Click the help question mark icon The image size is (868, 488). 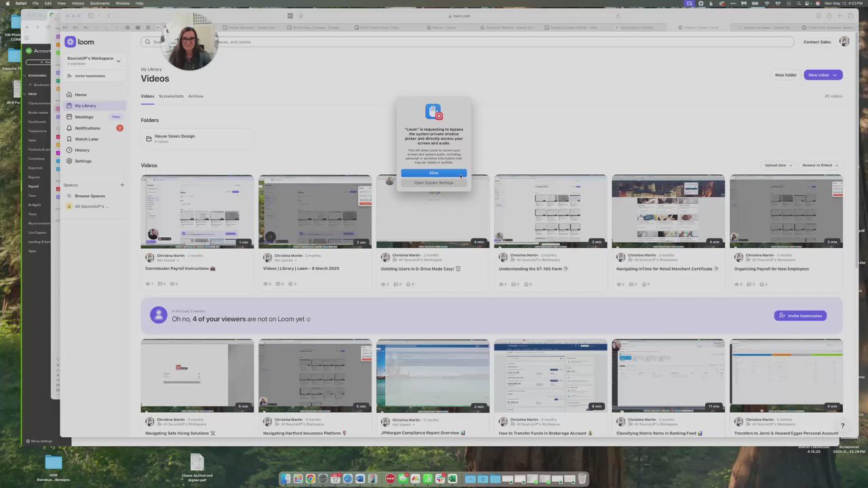(842, 426)
